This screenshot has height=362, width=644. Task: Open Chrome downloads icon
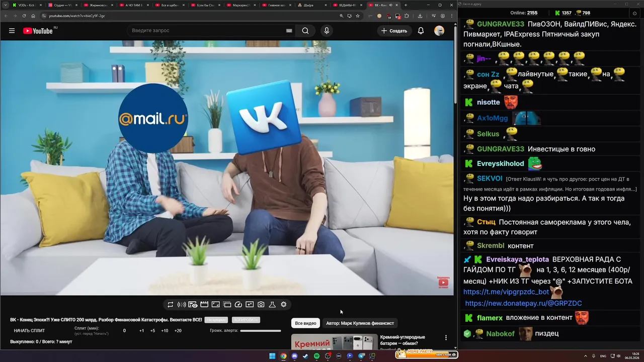click(x=420, y=16)
